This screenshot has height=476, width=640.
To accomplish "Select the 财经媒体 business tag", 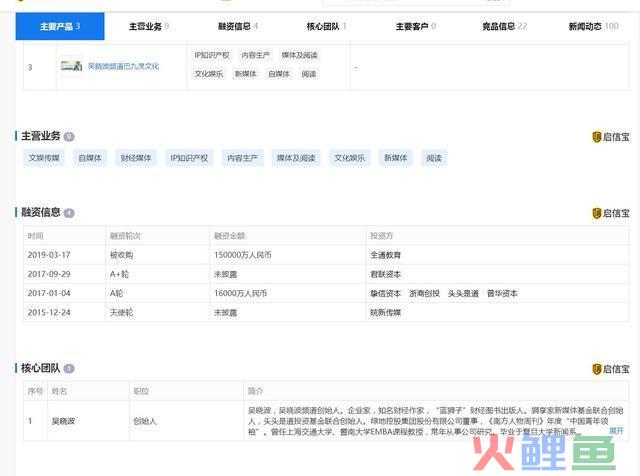I will click(136, 158).
